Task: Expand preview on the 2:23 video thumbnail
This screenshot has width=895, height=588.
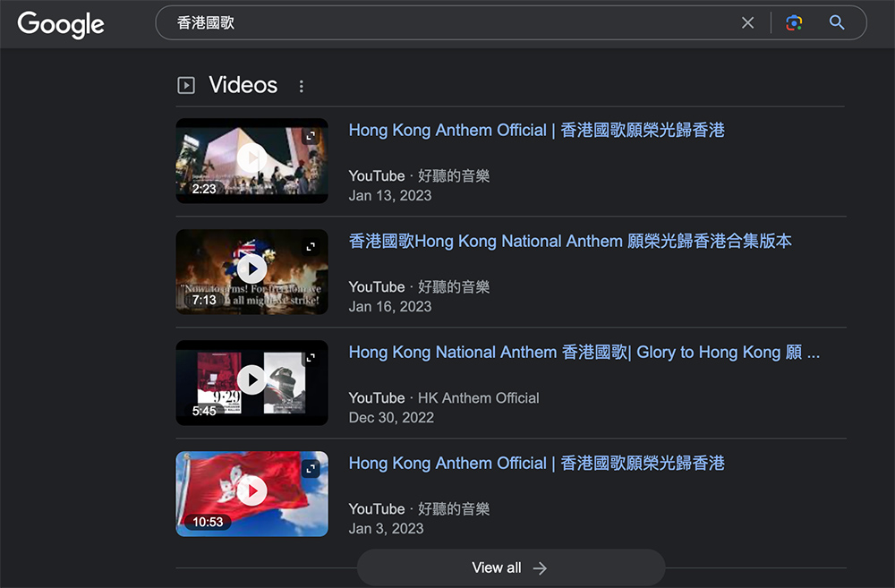Action: point(311,136)
